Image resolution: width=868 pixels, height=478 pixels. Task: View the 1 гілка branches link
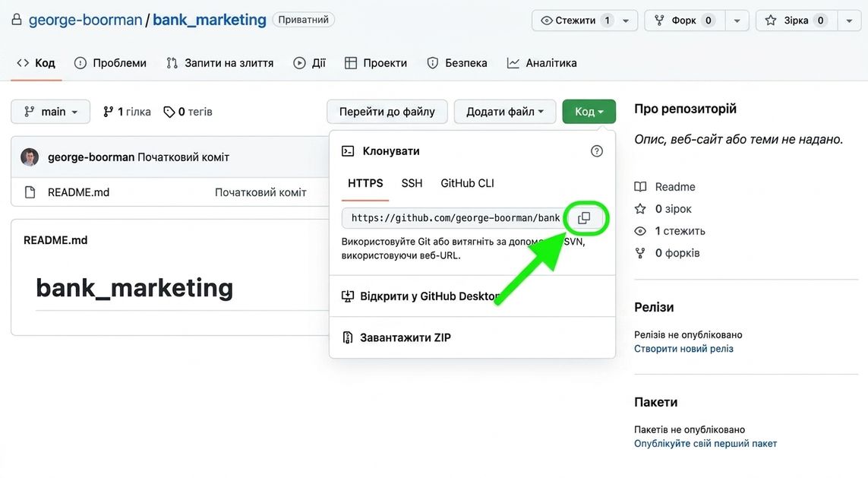point(127,112)
